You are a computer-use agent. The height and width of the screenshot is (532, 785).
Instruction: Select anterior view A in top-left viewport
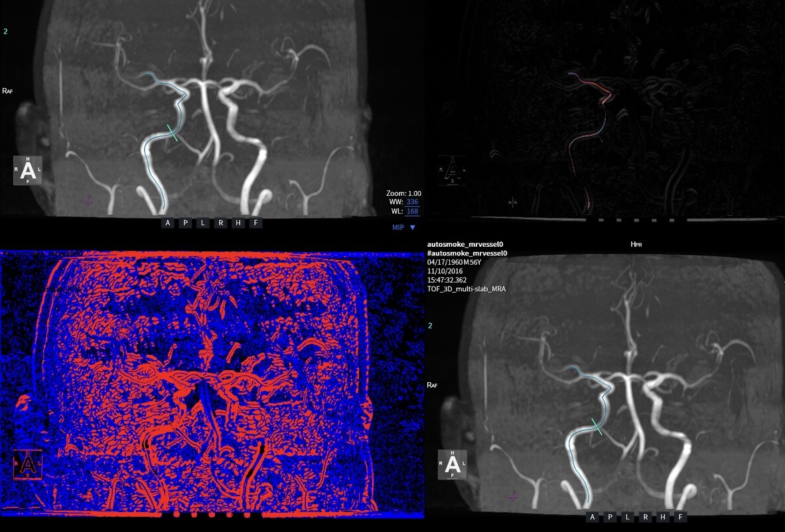pos(167,223)
